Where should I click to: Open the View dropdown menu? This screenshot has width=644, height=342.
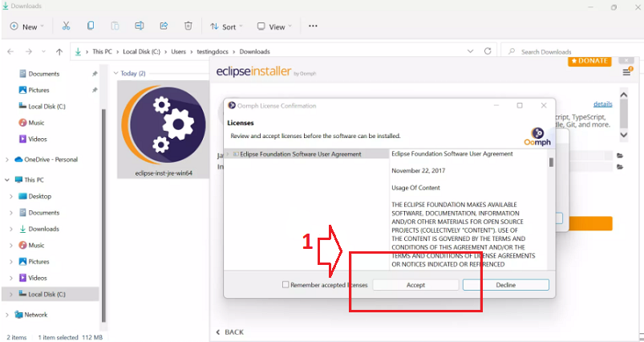pos(275,26)
